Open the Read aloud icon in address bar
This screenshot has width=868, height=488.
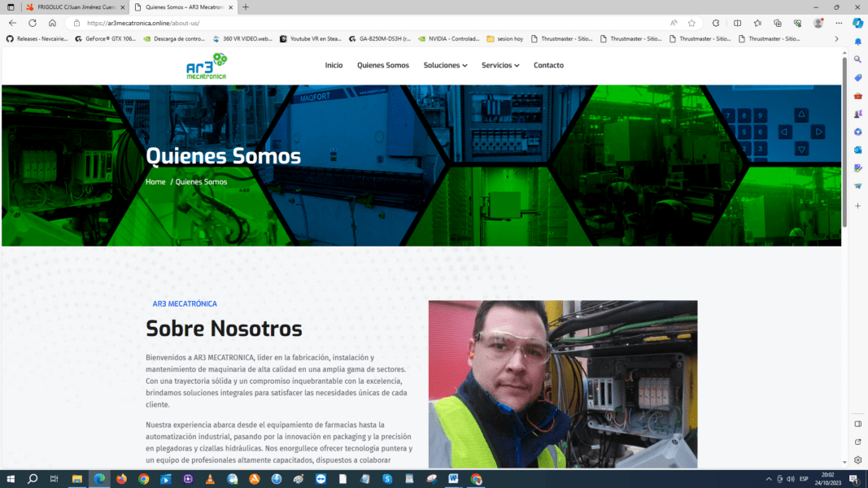click(x=674, y=24)
